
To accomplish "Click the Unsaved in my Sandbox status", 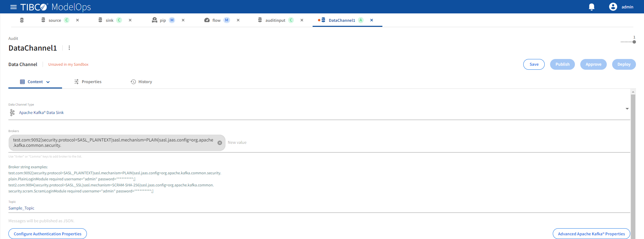I will pos(68,64).
